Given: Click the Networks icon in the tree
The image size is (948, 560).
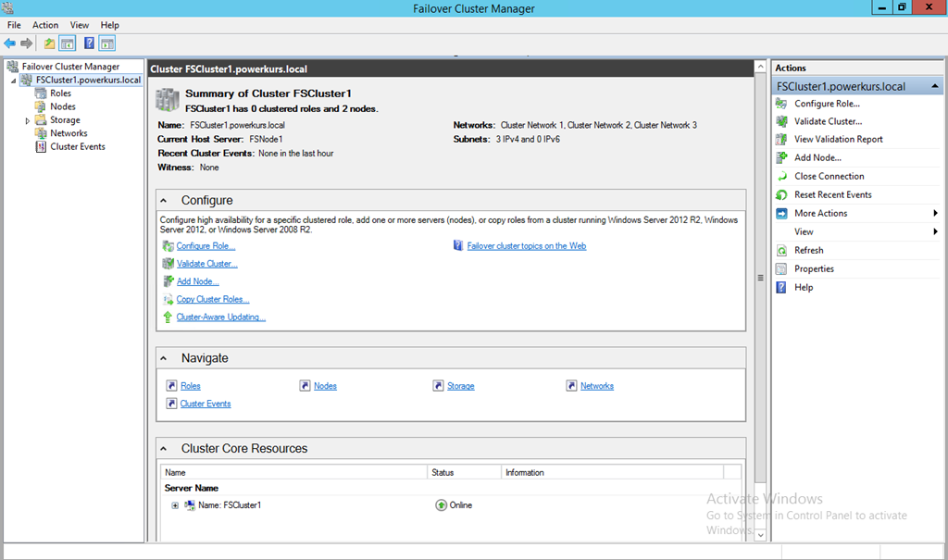Looking at the screenshot, I should (41, 133).
